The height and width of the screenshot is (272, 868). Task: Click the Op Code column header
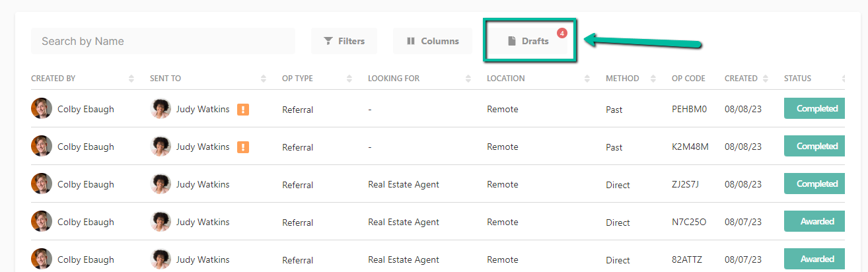pos(688,78)
